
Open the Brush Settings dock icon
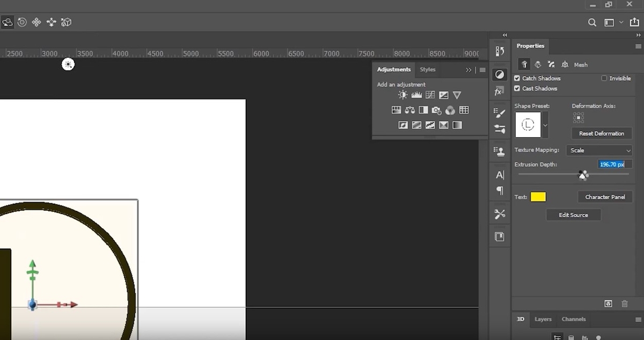(x=500, y=113)
